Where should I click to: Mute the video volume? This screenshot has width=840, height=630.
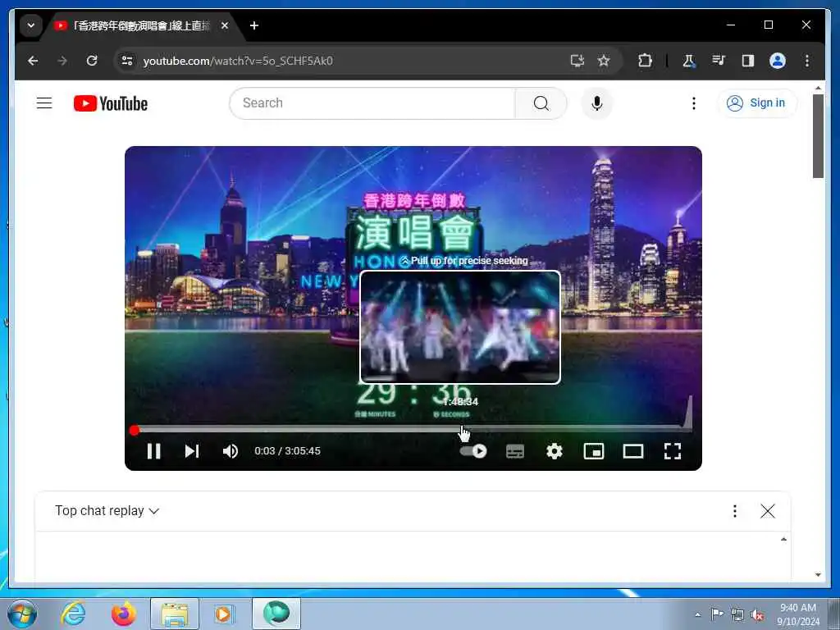click(x=231, y=451)
